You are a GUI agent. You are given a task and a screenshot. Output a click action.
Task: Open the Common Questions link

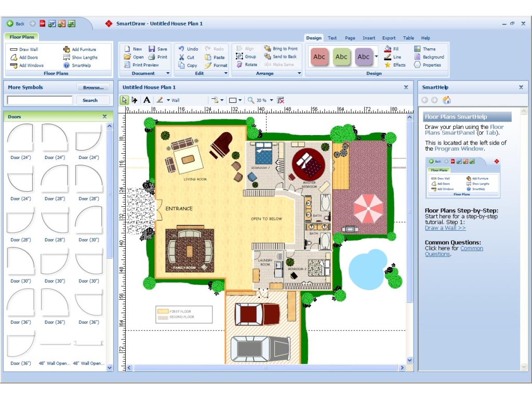tap(454, 251)
